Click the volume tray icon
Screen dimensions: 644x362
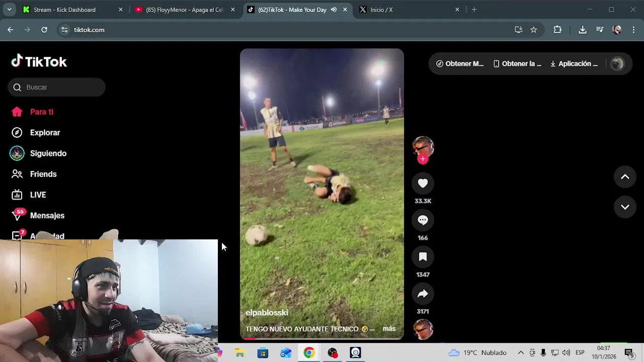pos(566,353)
